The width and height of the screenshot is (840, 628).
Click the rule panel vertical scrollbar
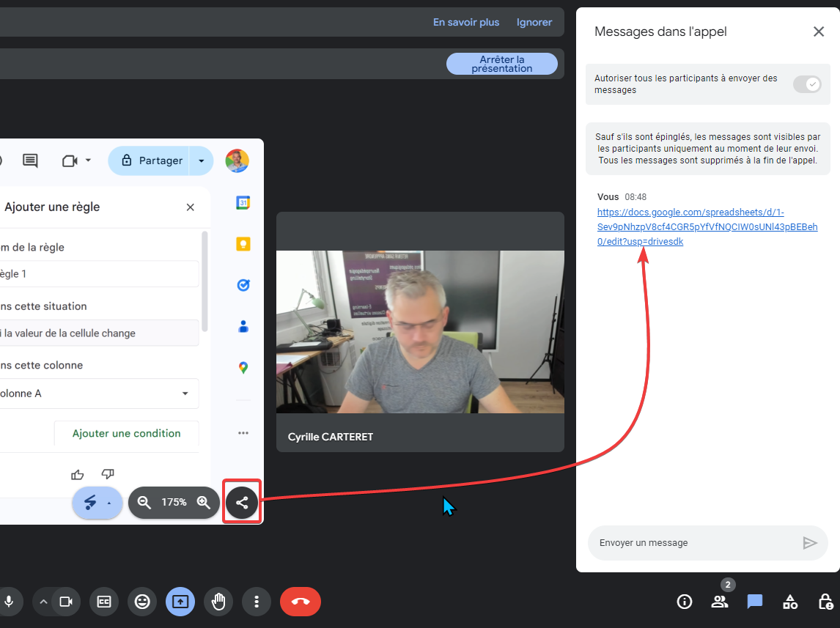[x=204, y=281]
